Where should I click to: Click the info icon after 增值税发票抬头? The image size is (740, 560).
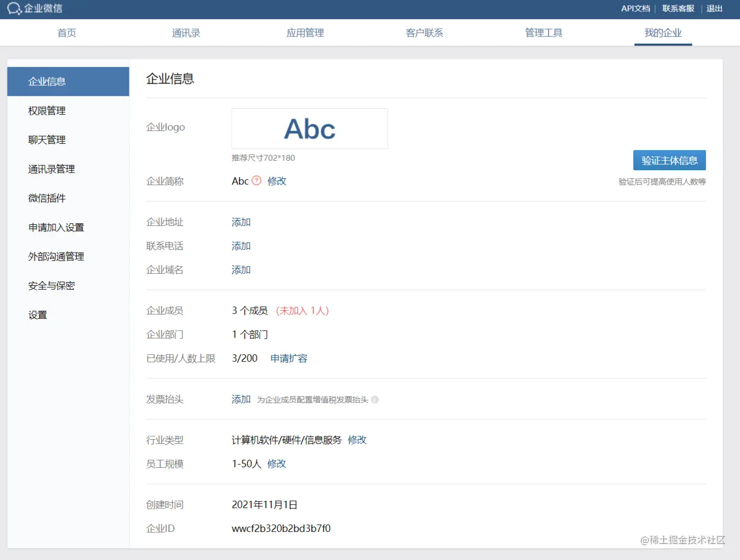pos(375,400)
